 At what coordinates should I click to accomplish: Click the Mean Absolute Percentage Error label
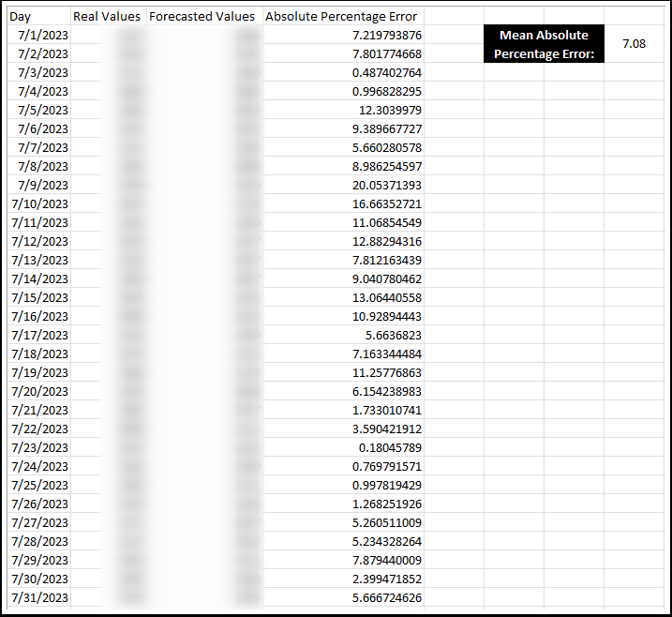tap(544, 44)
